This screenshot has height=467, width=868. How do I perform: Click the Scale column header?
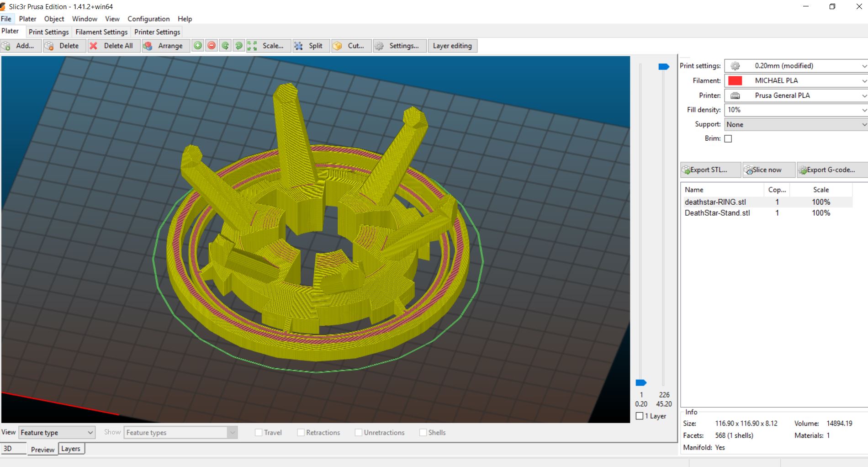[821, 190]
